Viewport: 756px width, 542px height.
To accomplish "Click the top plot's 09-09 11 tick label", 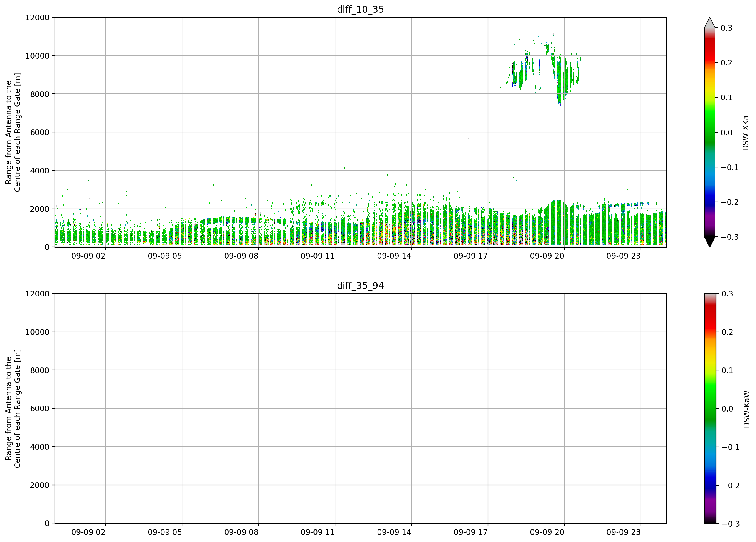I will click(318, 256).
